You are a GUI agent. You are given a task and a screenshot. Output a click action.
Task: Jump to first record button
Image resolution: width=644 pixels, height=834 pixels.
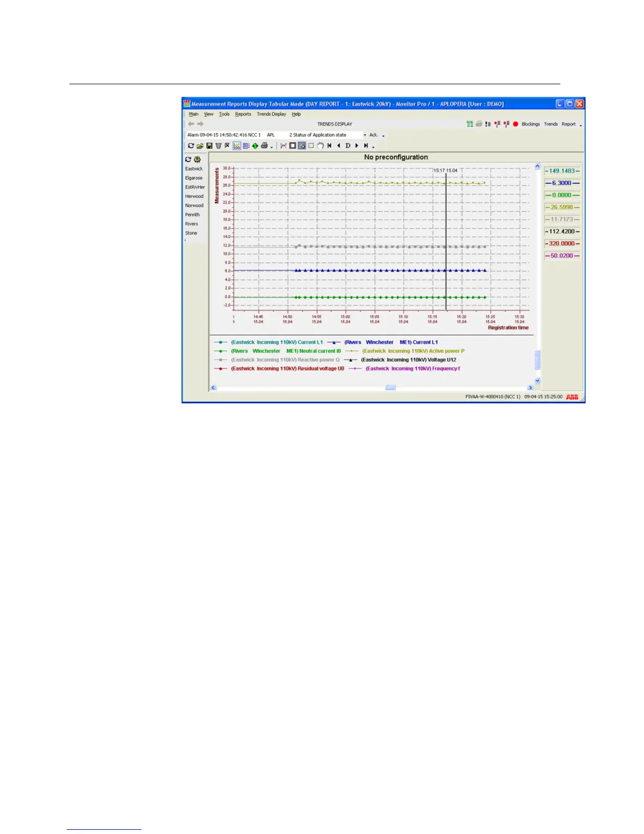tap(329, 145)
